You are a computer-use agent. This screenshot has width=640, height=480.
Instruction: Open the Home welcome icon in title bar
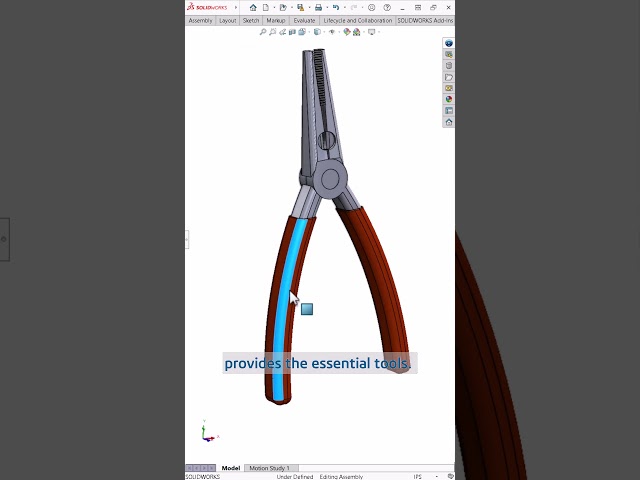(253, 7)
